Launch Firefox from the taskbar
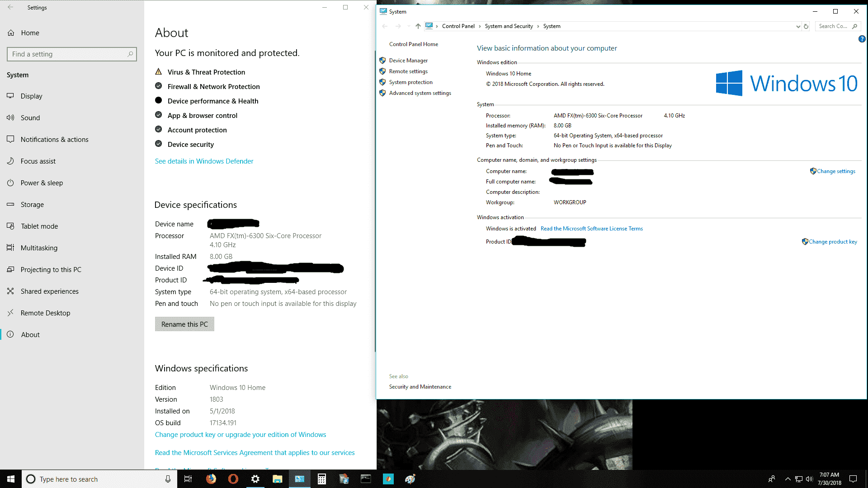The width and height of the screenshot is (868, 488). 211,479
